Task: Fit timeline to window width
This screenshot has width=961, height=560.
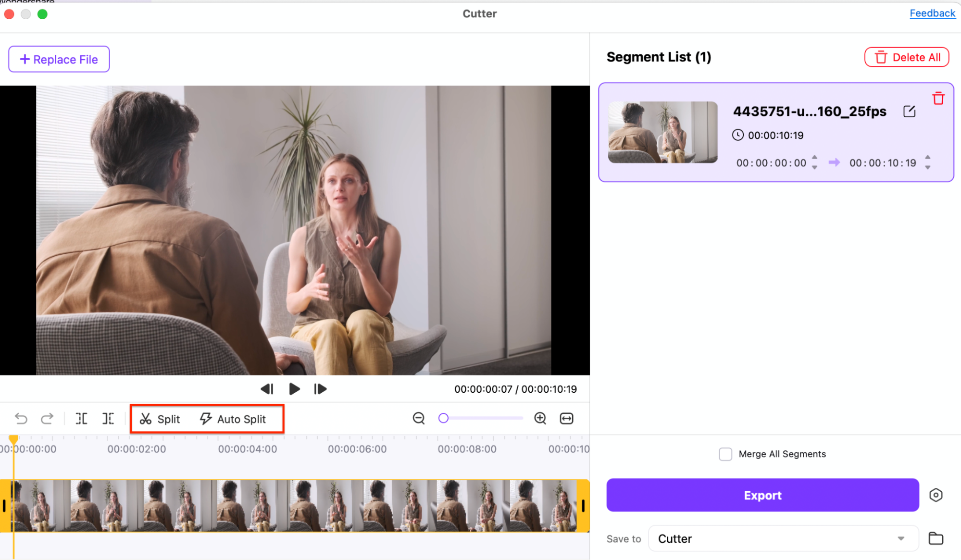Action: point(567,418)
